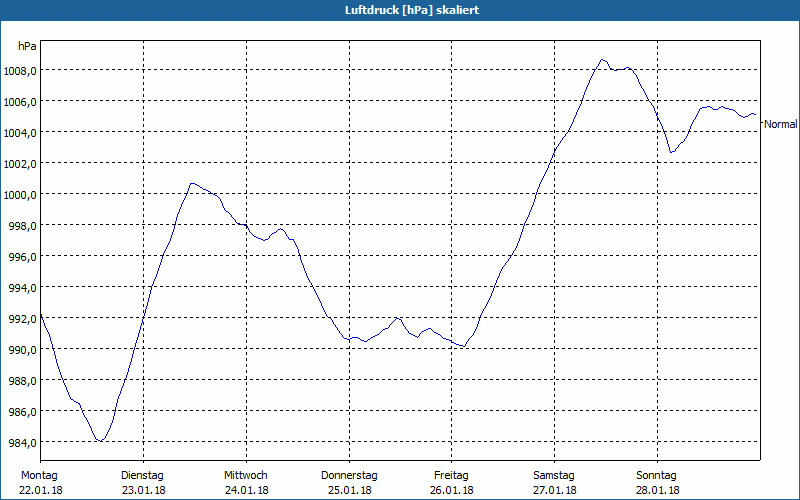Click the '988,0' y-axis label
Screen dimensions: 800x500
[x=22, y=381]
